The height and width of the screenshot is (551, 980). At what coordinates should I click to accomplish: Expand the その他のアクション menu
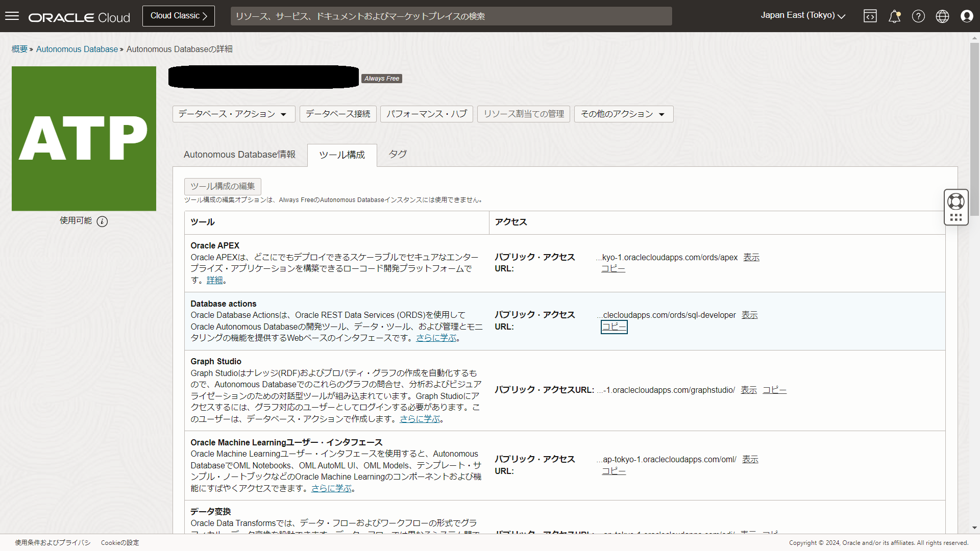(x=623, y=114)
